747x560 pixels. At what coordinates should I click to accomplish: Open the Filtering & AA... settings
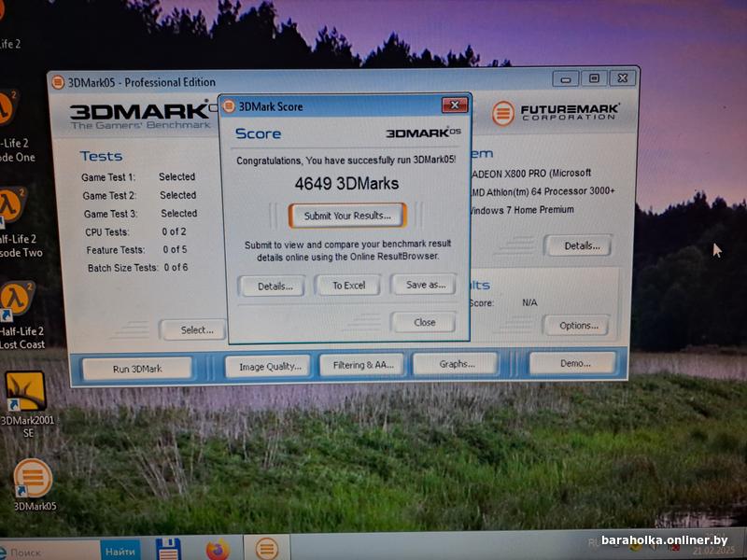click(x=363, y=365)
